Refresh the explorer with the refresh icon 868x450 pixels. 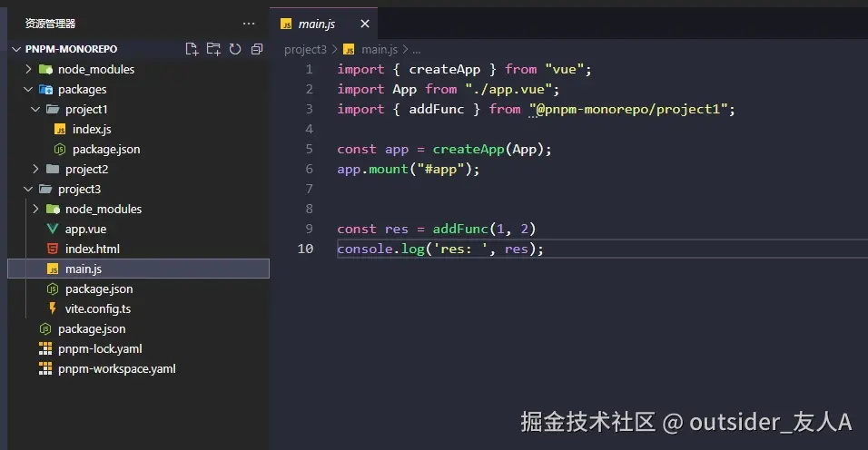pyautogui.click(x=235, y=49)
